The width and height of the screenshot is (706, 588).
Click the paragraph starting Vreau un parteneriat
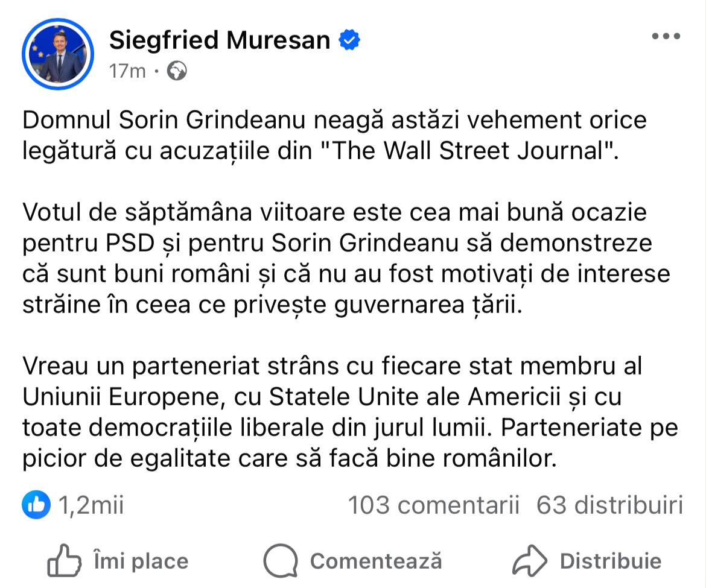tap(350, 412)
